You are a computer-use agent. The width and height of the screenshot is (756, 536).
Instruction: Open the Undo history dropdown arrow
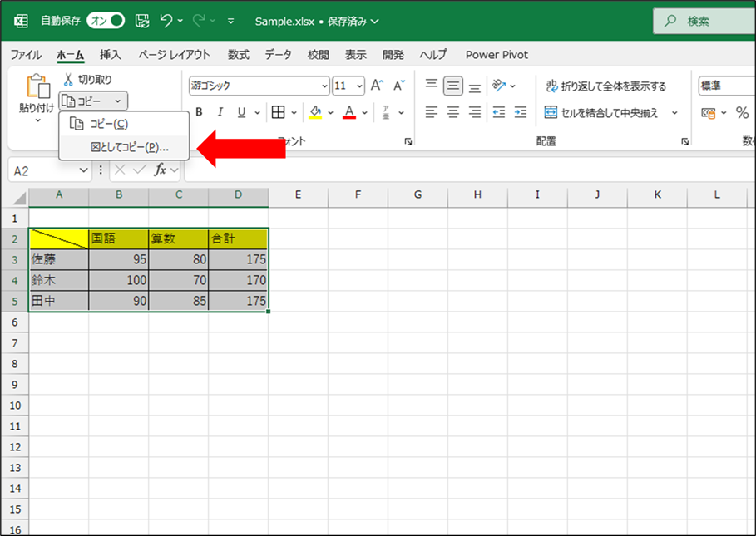[x=180, y=21]
